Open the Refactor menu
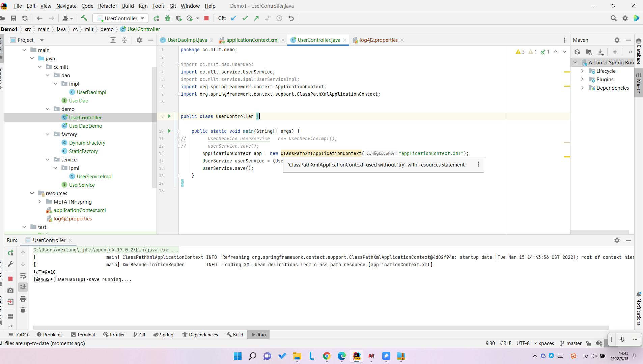 pos(107,6)
